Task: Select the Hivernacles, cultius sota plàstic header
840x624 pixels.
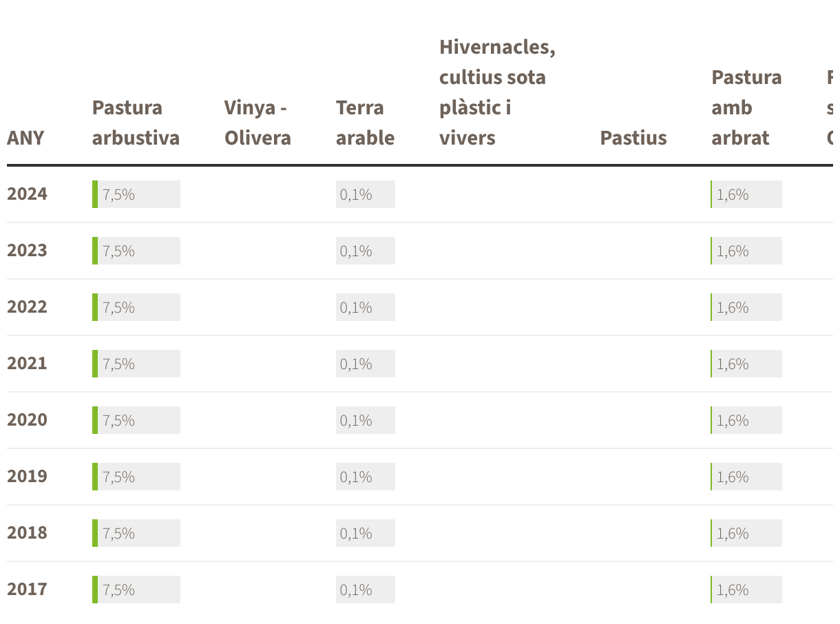Action: click(x=497, y=92)
